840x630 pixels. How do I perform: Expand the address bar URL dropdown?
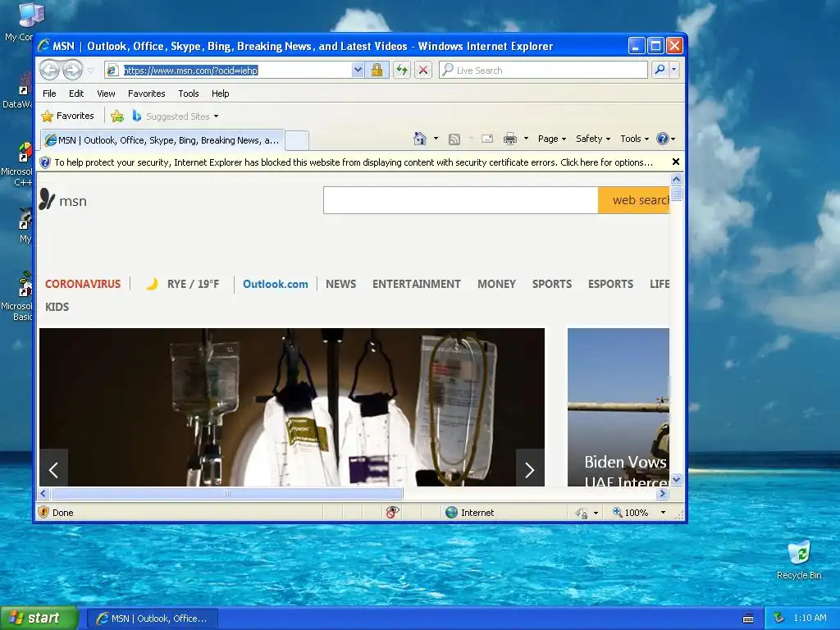click(x=358, y=71)
